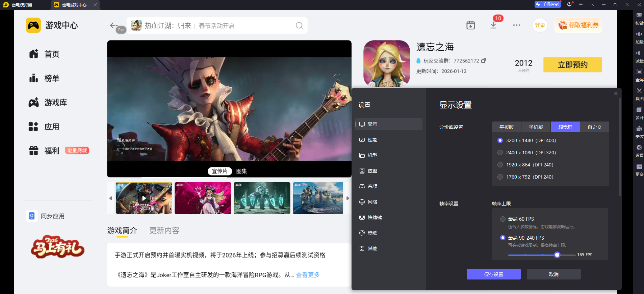
Task: Open 快捷键 shortcut settings
Action: click(389, 217)
